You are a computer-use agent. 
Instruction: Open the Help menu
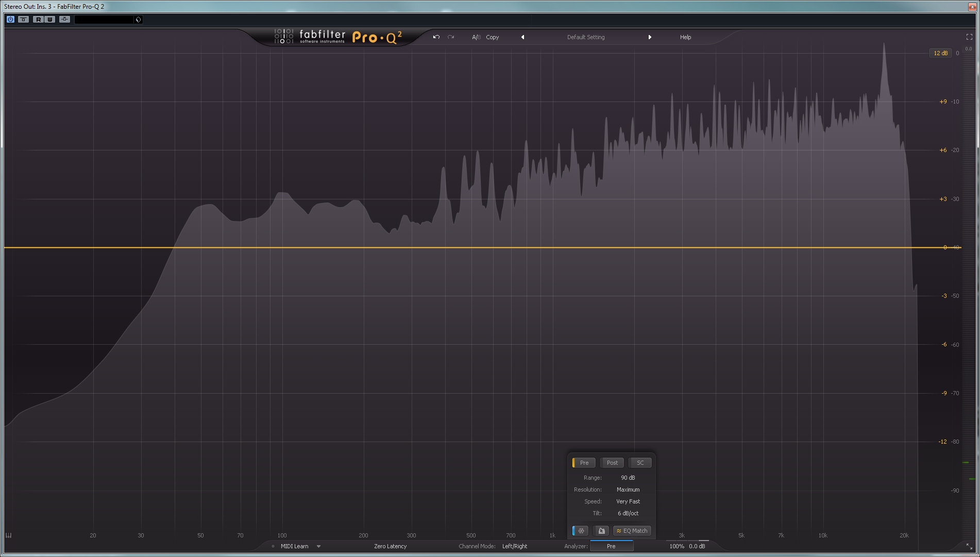[x=685, y=37]
